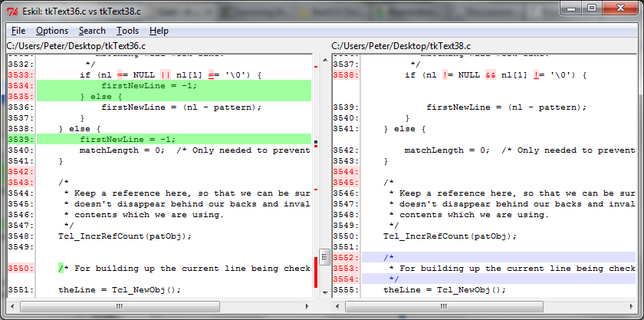Open the Search menu
Image resolution: width=644 pixels, height=320 pixels.
(92, 31)
